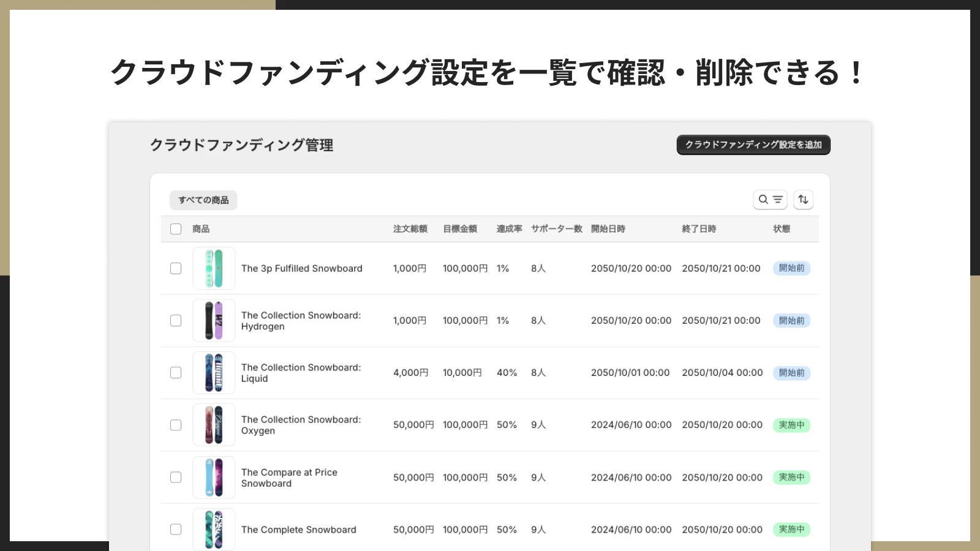
Task: Select all rows with header checkbox
Action: click(x=176, y=228)
